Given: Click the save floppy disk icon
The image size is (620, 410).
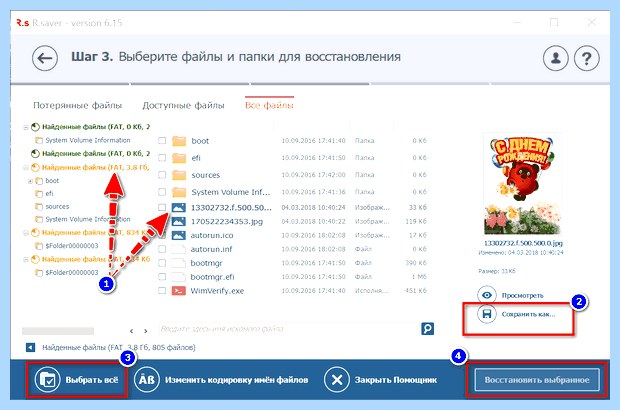Looking at the screenshot, I should pyautogui.click(x=487, y=314).
